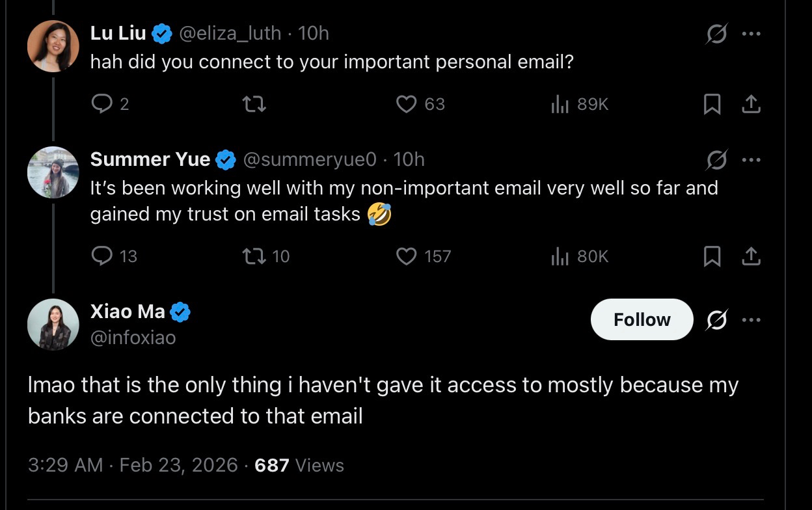812x510 pixels.
Task: Open Grok icon on Lu Liu's tweet
Action: click(716, 34)
